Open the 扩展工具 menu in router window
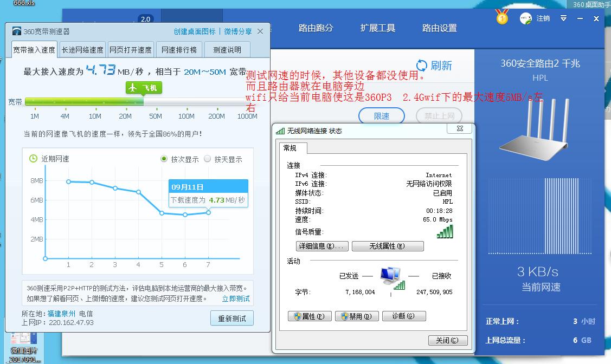The height and width of the screenshot is (364, 611). 377,28
